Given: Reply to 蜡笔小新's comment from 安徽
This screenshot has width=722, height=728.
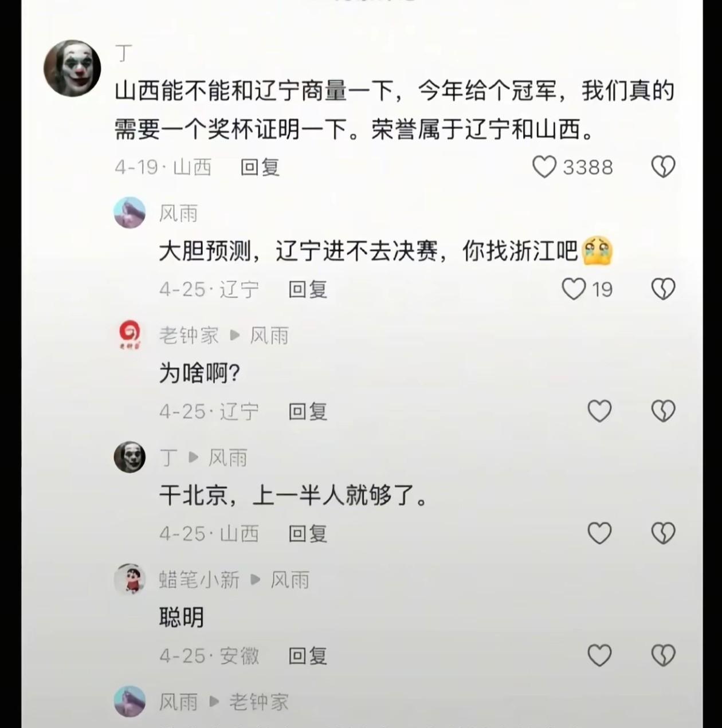Looking at the screenshot, I should point(308,655).
